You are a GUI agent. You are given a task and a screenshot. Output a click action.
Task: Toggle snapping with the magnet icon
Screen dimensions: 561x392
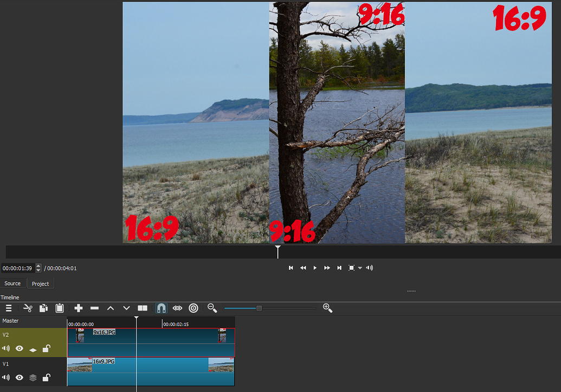coord(161,308)
